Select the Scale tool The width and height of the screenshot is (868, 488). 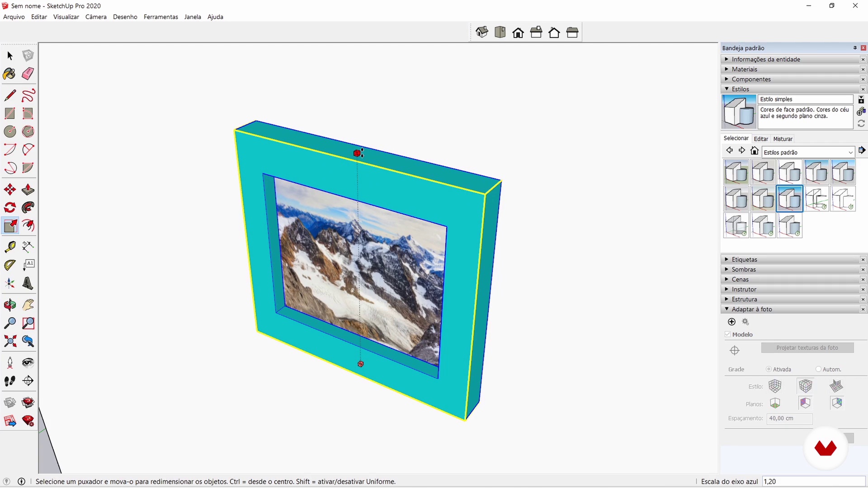pyautogui.click(x=10, y=225)
